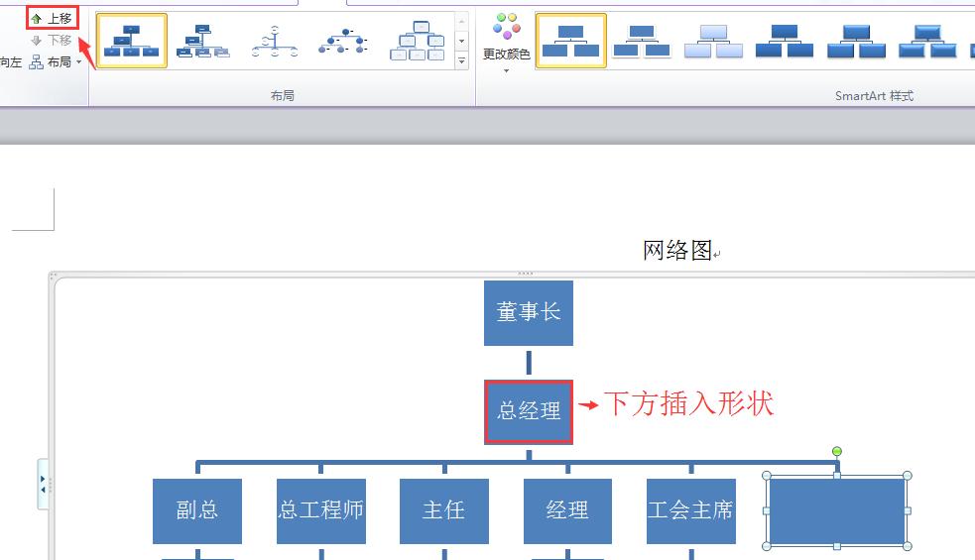Select the 总经理 box in chart
Viewport: 975px width, 560px height.
[x=529, y=411]
